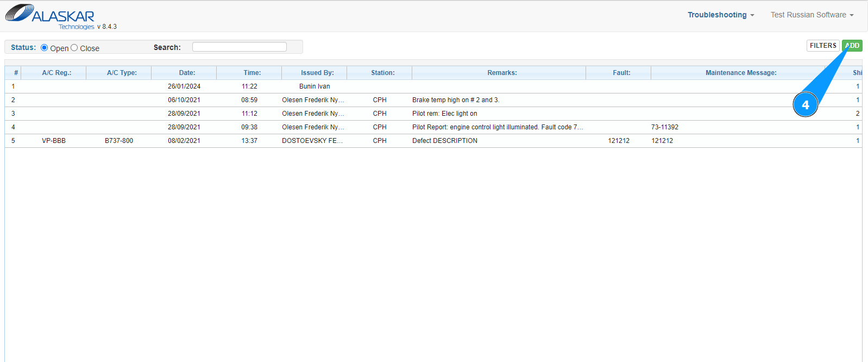Click remark 'Pilot Report: engine control light illuminated'
868x362 pixels.
click(x=498, y=127)
